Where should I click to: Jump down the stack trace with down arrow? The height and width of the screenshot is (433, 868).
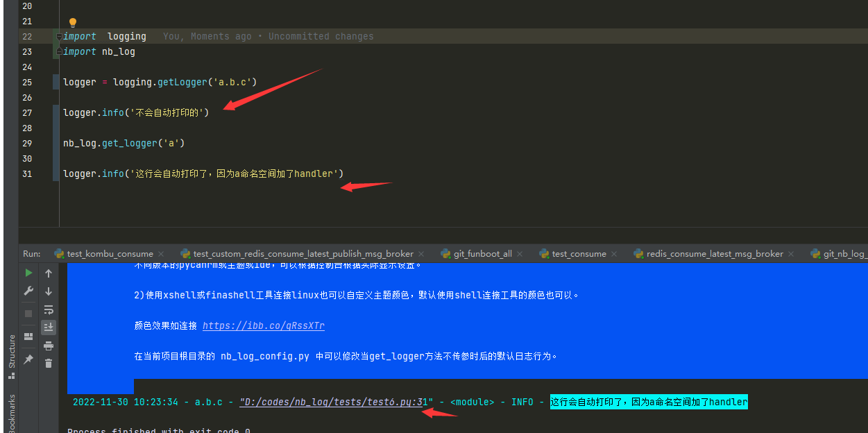(49, 291)
